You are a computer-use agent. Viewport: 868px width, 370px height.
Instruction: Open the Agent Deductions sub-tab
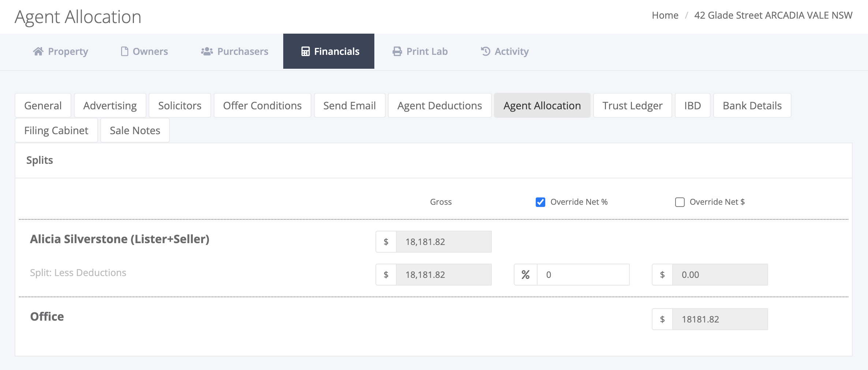click(x=439, y=106)
